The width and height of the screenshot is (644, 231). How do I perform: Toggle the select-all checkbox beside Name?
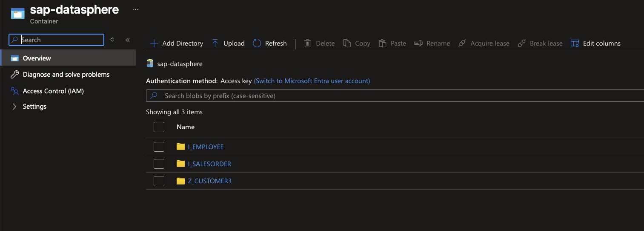pos(159,127)
